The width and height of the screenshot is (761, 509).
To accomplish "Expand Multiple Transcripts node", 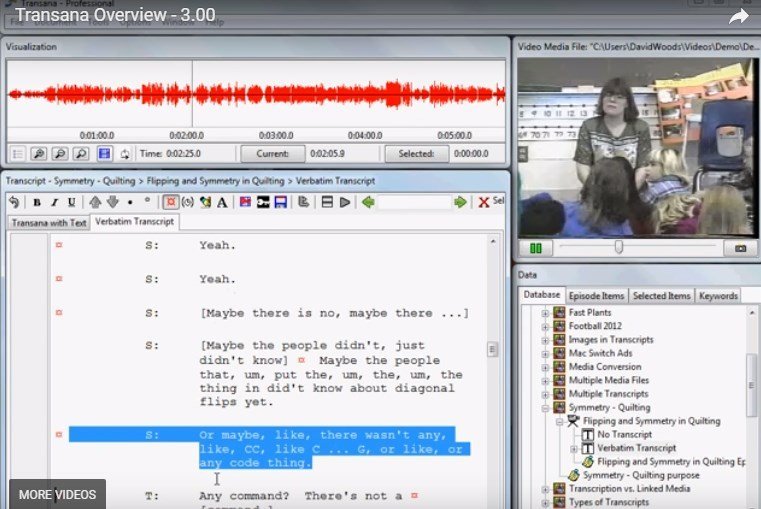I will coord(545,394).
